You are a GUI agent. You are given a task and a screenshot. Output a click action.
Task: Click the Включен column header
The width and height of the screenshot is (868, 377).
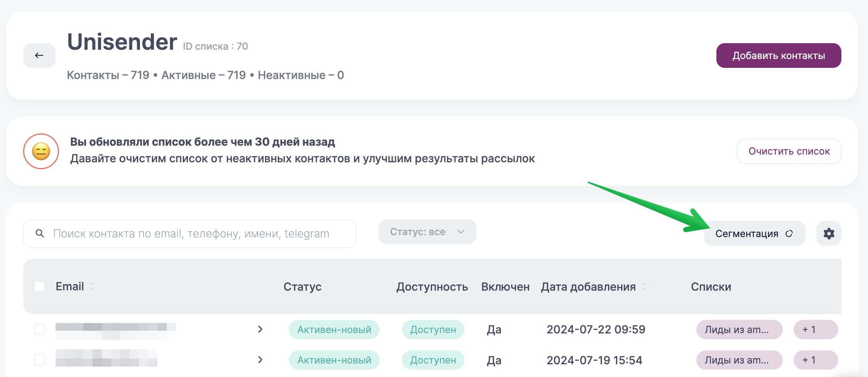click(x=505, y=287)
